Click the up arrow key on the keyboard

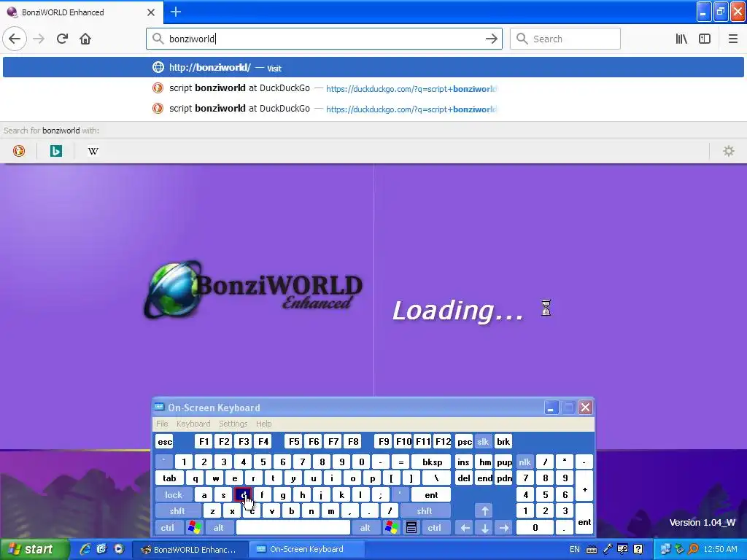(x=484, y=511)
